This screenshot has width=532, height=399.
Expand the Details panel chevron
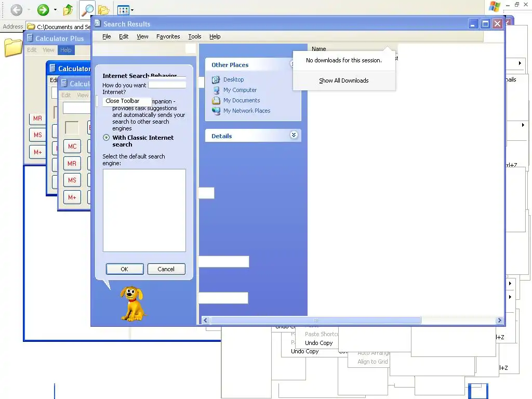pyautogui.click(x=294, y=135)
